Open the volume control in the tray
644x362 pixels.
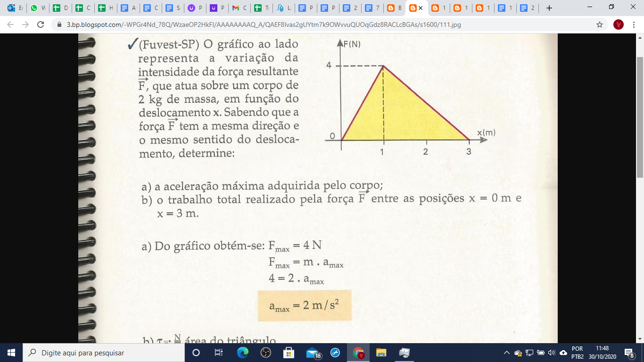coord(552,353)
